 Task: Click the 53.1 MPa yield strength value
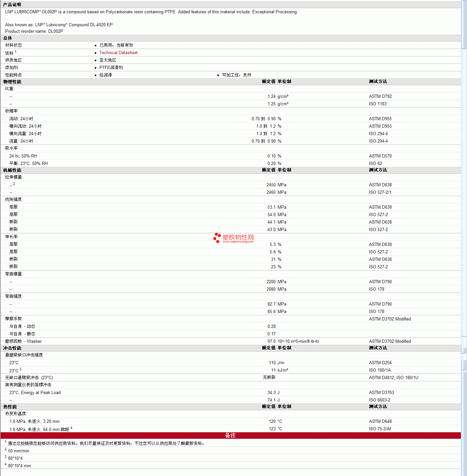tap(277, 207)
